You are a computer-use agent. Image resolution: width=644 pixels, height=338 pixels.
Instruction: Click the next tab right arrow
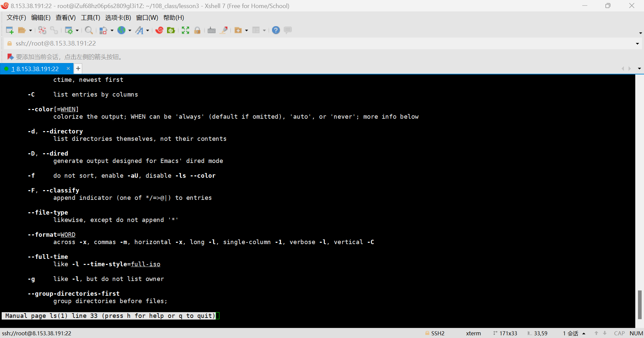tap(630, 69)
